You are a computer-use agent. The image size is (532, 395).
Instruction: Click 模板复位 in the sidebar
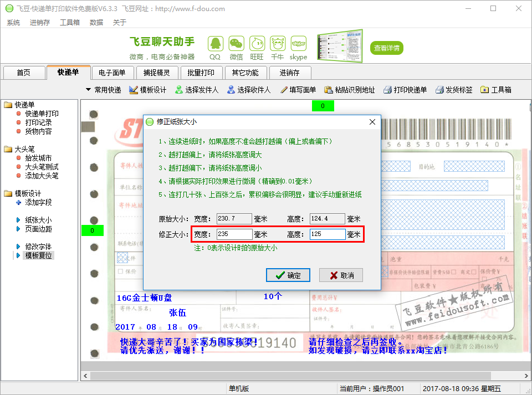point(38,255)
